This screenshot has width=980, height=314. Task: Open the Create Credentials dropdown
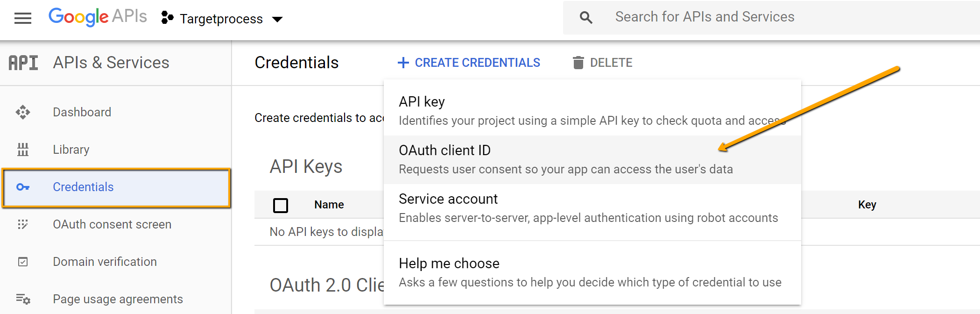click(x=469, y=63)
